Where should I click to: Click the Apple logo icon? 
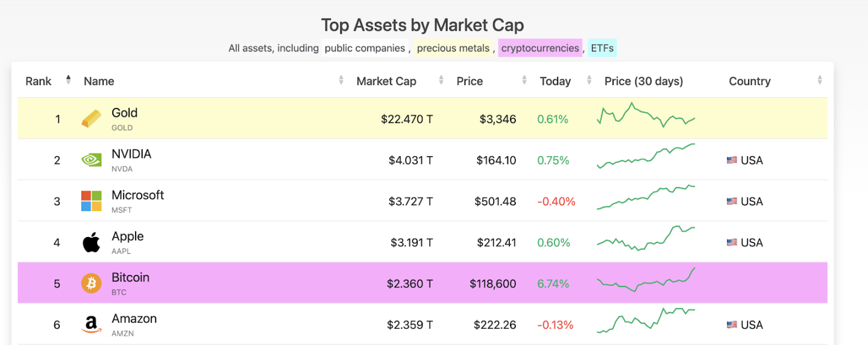coord(92,242)
